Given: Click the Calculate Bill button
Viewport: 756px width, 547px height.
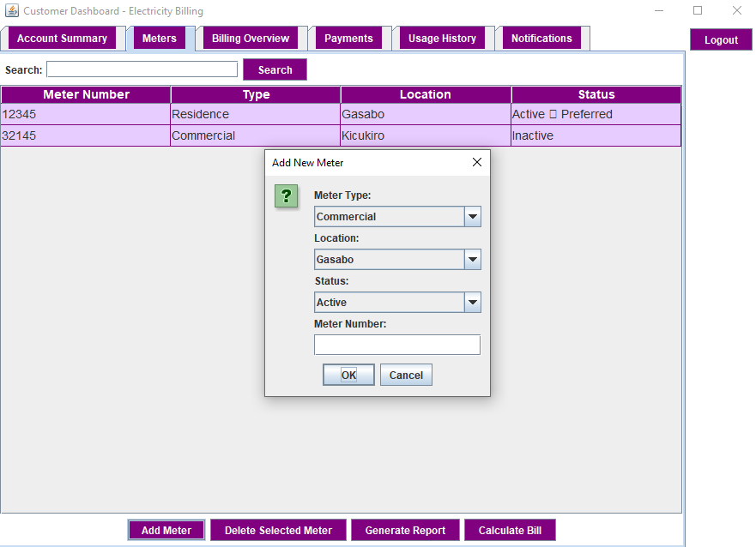Looking at the screenshot, I should (x=510, y=530).
